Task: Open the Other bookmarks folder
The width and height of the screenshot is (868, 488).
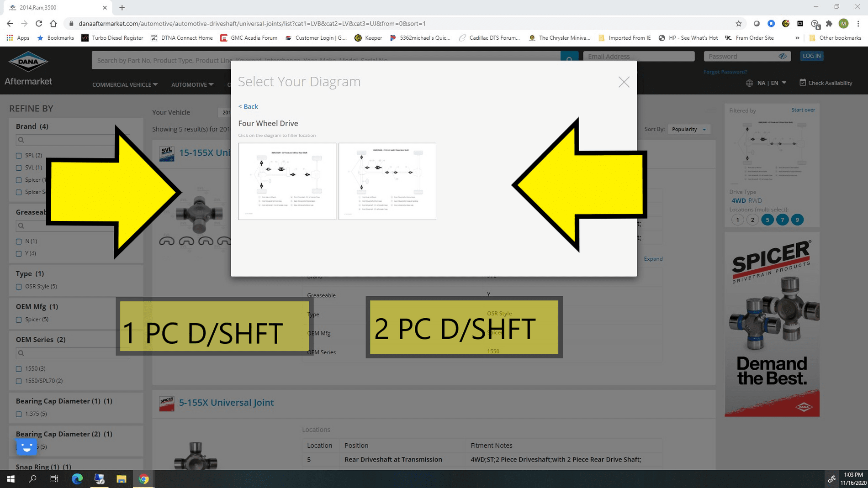Action: click(835, 38)
